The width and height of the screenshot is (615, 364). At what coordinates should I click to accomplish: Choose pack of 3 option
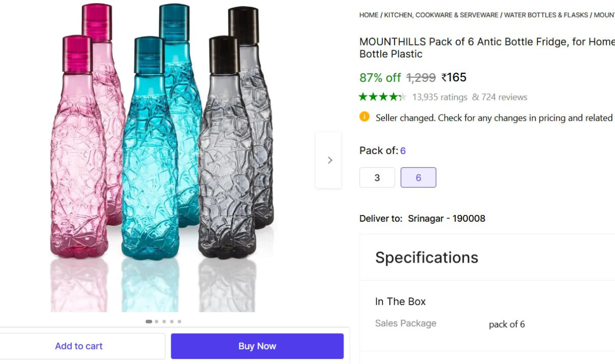click(377, 178)
